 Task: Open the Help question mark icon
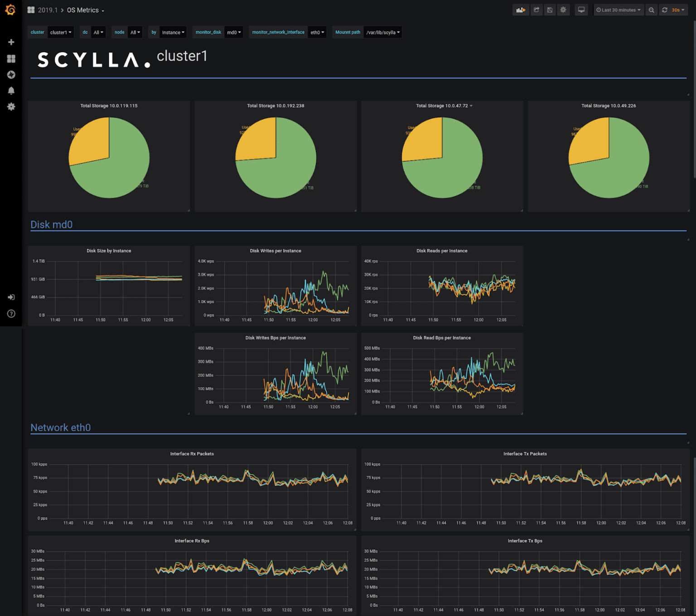point(11,314)
